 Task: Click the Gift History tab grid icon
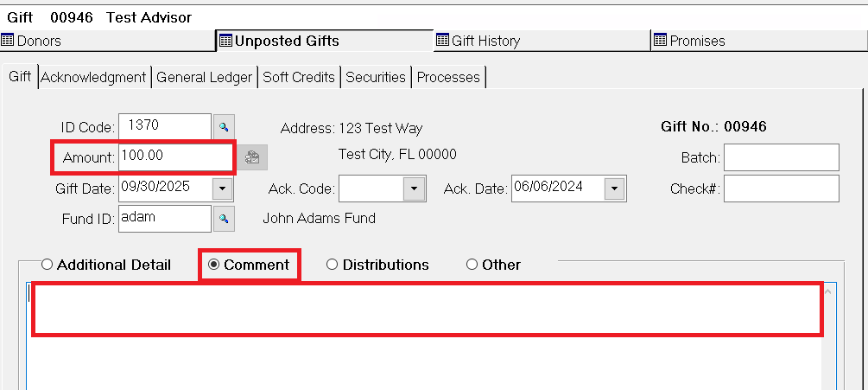tap(442, 41)
